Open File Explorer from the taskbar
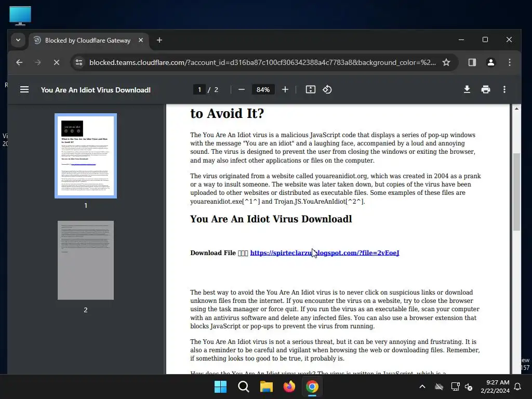532x399 pixels. point(267,387)
